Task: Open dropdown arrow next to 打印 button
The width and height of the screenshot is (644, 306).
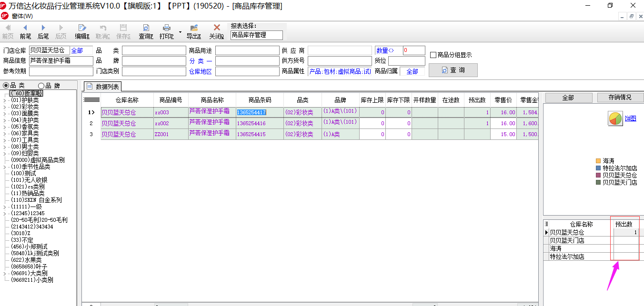Action: coord(180,32)
